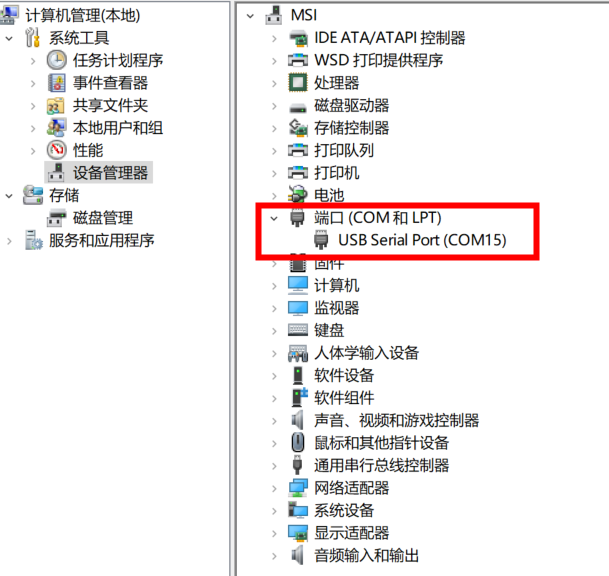The width and height of the screenshot is (609, 576).
Task: Click the Event Viewer icon
Action: 57,83
